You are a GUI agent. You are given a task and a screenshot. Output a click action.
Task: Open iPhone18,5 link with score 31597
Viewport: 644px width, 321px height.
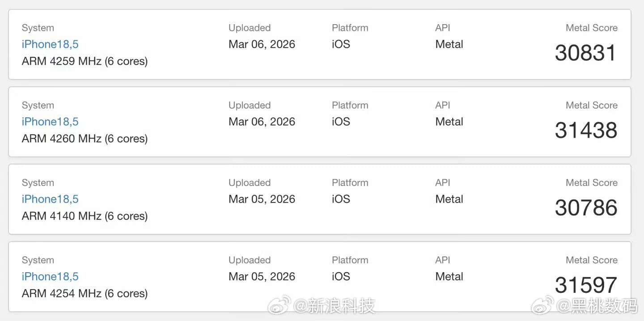[50, 276]
